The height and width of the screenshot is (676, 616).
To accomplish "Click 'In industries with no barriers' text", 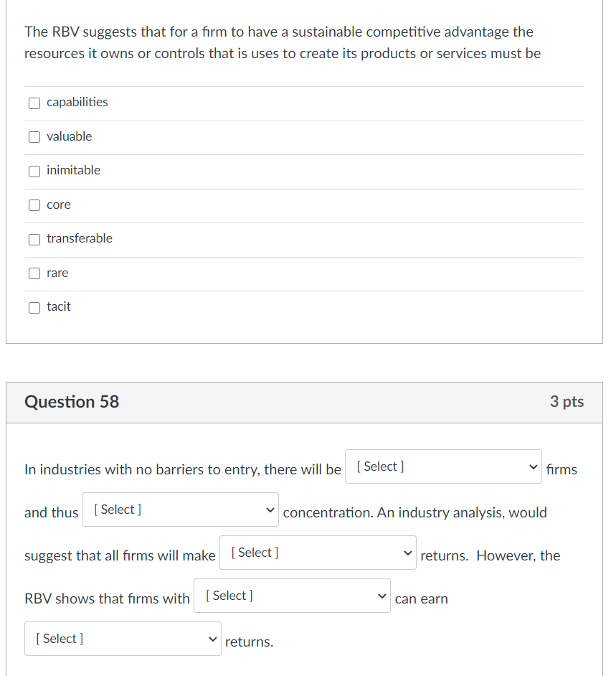I will [115, 470].
